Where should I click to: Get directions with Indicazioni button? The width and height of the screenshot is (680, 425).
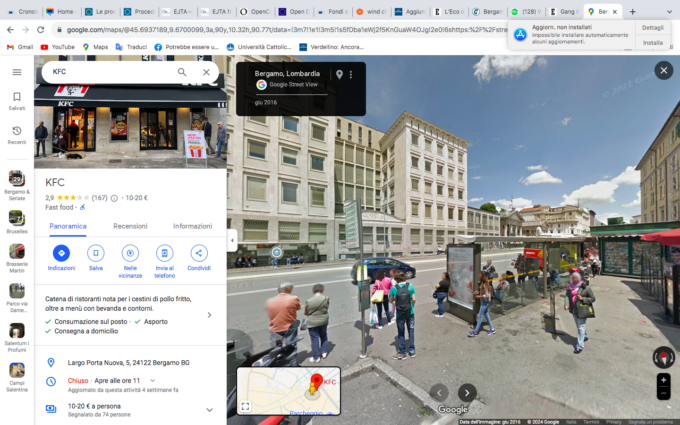[x=61, y=253]
